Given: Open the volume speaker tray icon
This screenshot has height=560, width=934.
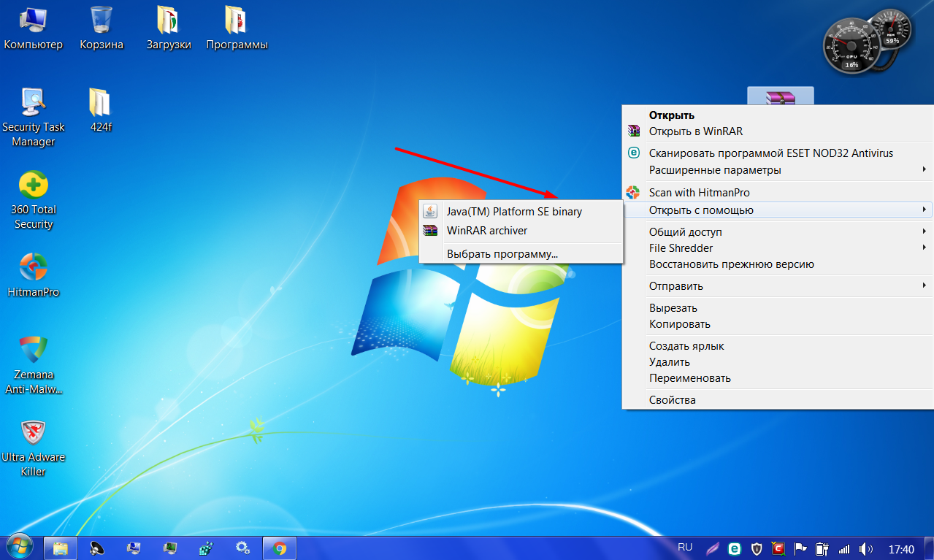Looking at the screenshot, I should (866, 548).
